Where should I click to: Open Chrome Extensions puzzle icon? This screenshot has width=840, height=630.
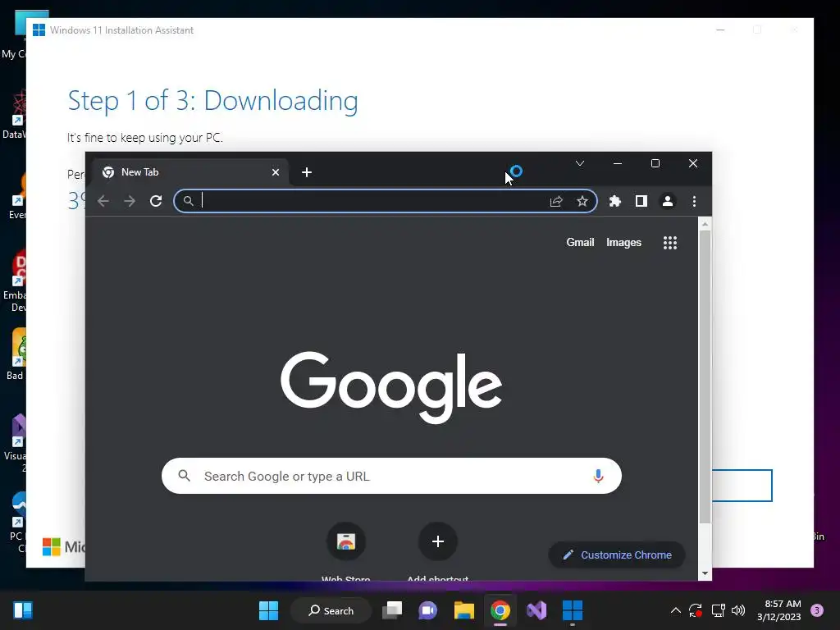(x=615, y=201)
